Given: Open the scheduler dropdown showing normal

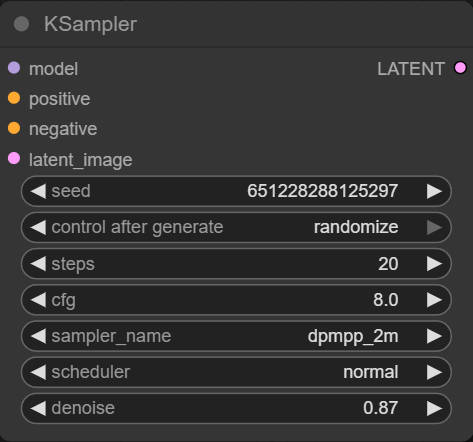Looking at the screenshot, I should 236,372.
